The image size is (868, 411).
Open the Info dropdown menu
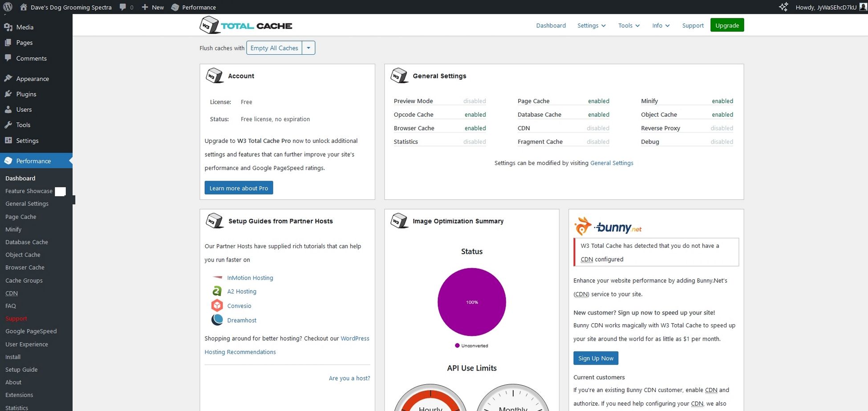(661, 25)
